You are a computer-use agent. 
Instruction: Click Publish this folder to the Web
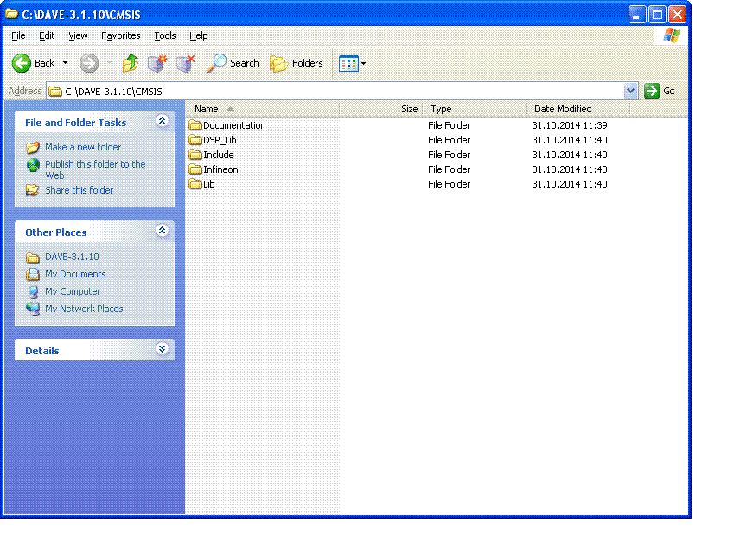click(x=95, y=169)
